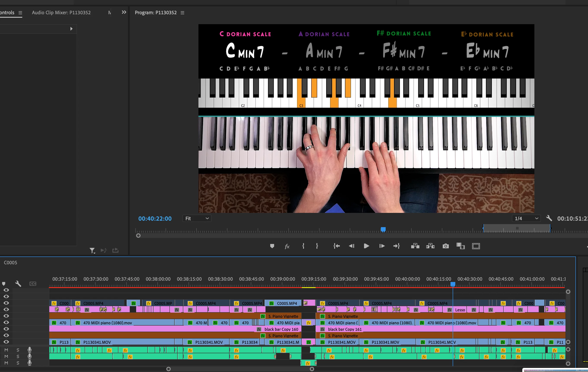588x372 pixels.
Task: Open the timeline wrench display settings
Action: tap(18, 283)
